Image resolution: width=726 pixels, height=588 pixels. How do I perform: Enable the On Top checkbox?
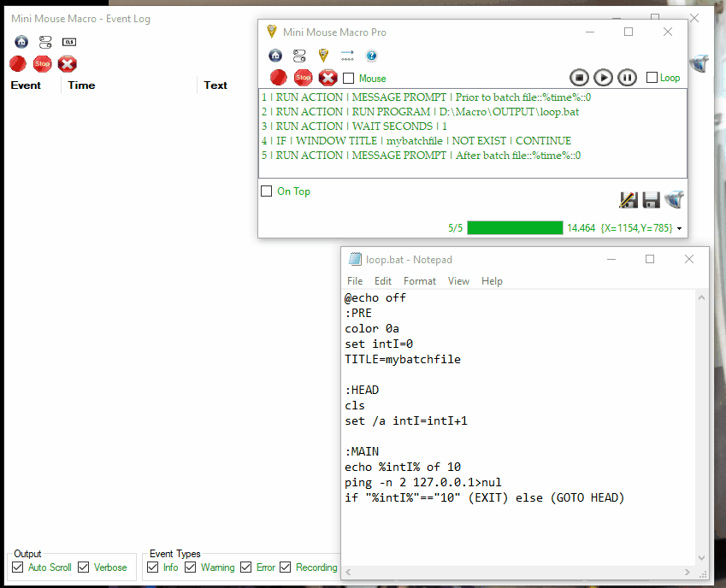267,191
